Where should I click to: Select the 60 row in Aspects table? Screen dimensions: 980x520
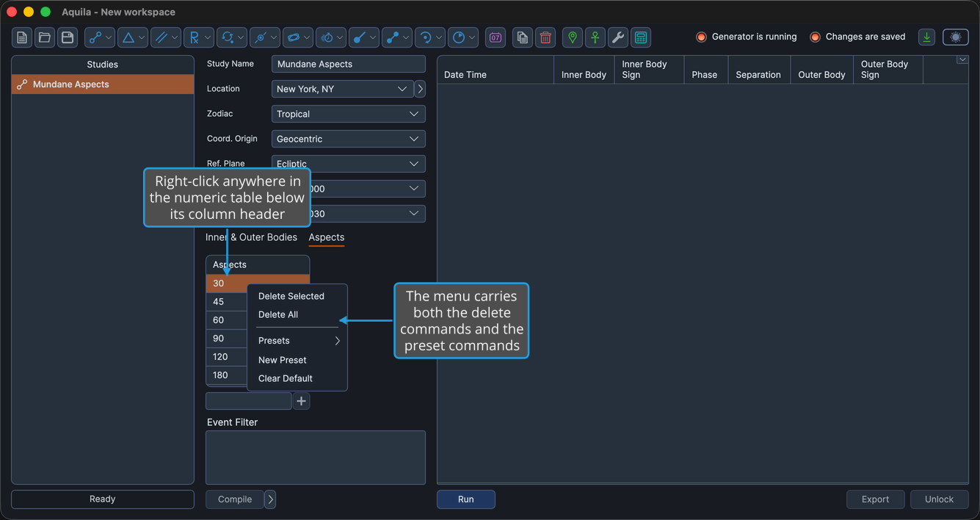pyautogui.click(x=226, y=320)
